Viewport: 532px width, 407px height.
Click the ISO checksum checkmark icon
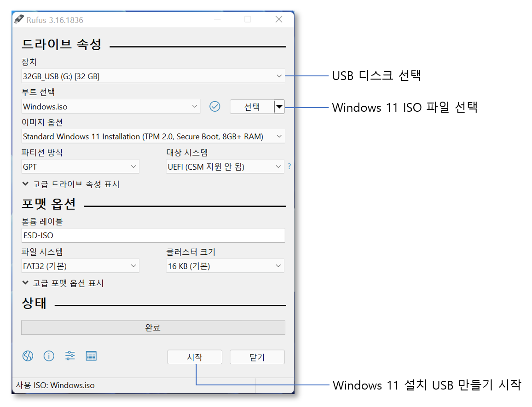(215, 107)
